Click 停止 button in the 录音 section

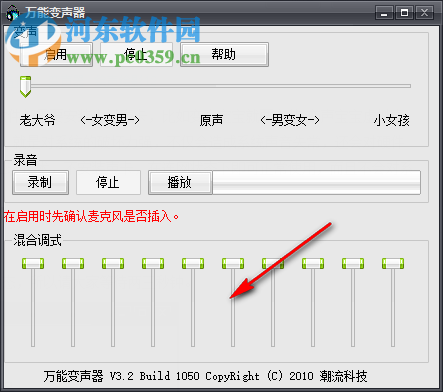108,182
